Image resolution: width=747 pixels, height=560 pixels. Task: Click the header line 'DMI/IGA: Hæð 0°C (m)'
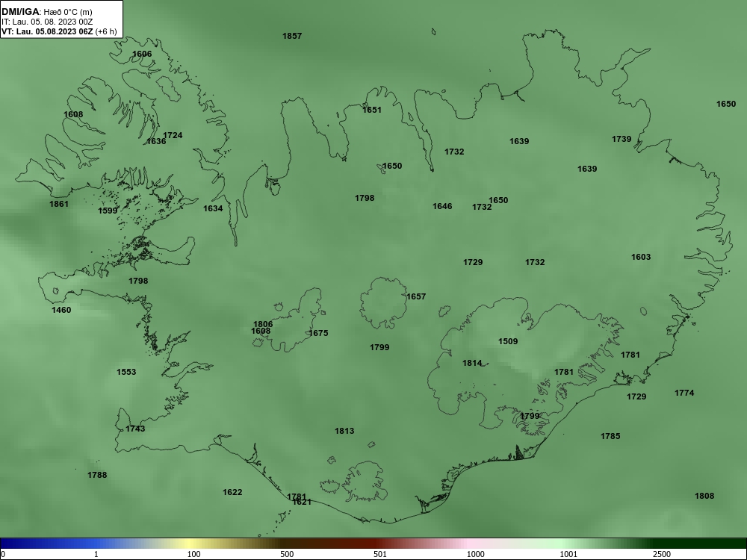[x=46, y=12]
